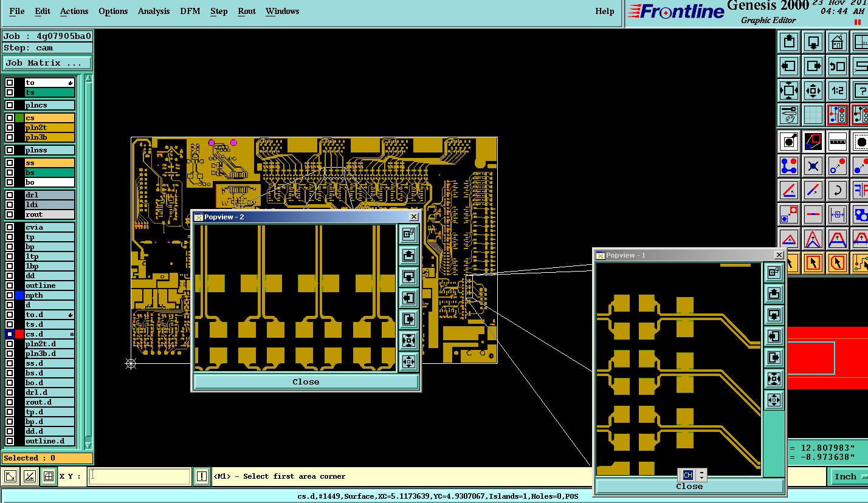The image size is (868, 503).
Task: Click the zoom out icon in Popview - 1
Action: (x=774, y=400)
